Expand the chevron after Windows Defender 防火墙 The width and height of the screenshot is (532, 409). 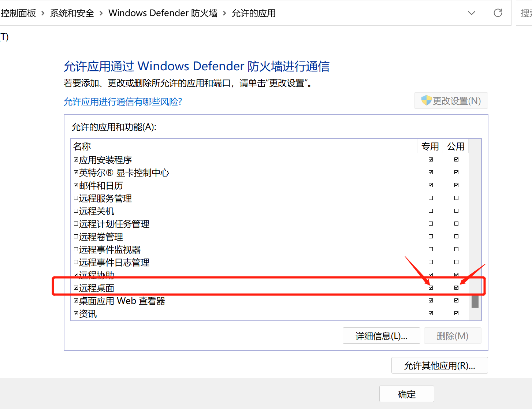pyautogui.click(x=224, y=13)
